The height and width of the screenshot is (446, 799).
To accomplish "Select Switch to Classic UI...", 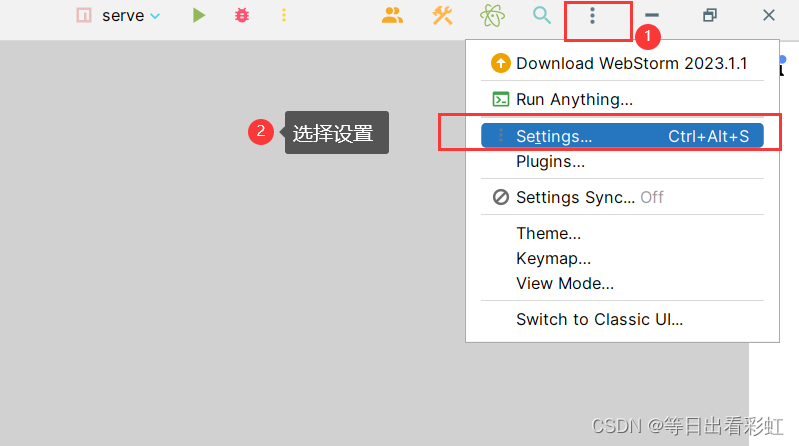I will coord(622,319).
